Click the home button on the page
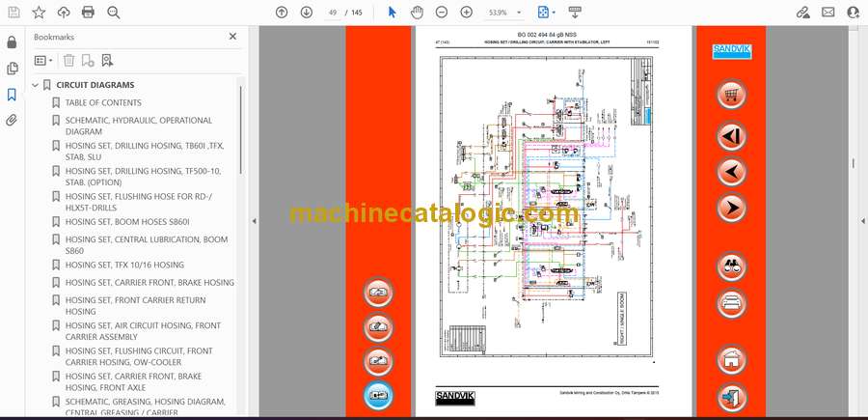Image resolution: width=868 pixels, height=420 pixels. click(x=731, y=359)
